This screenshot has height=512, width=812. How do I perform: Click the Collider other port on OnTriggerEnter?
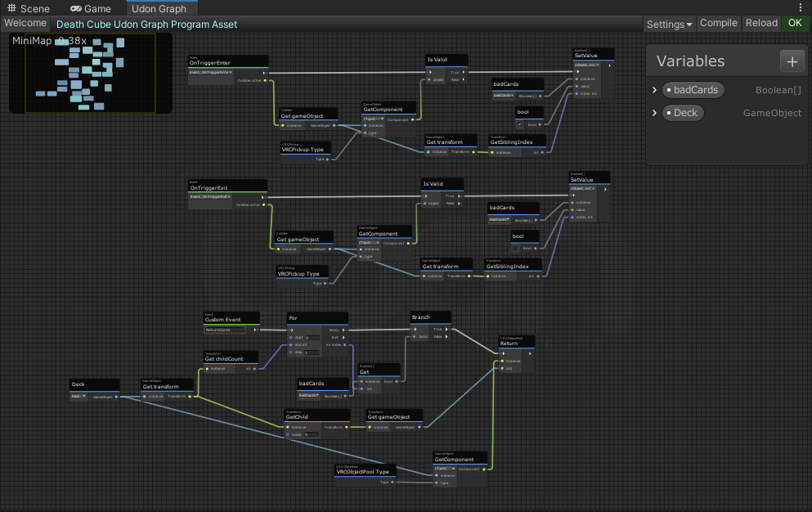(265, 80)
